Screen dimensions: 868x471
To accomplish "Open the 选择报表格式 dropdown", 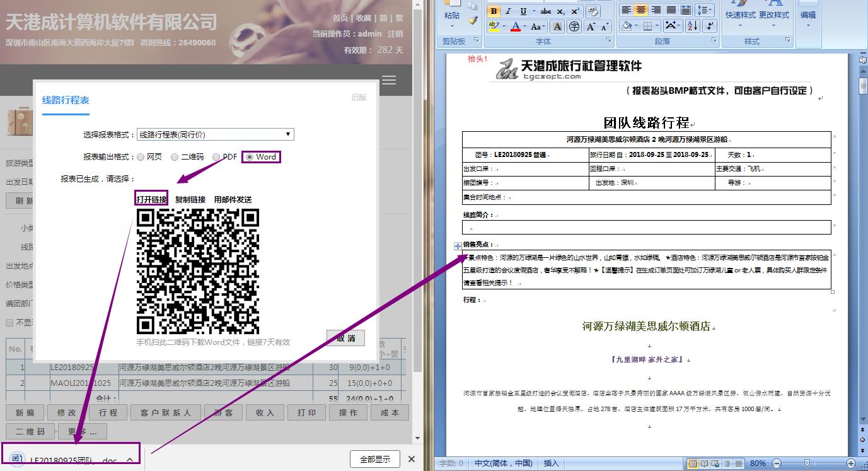I will coord(215,134).
